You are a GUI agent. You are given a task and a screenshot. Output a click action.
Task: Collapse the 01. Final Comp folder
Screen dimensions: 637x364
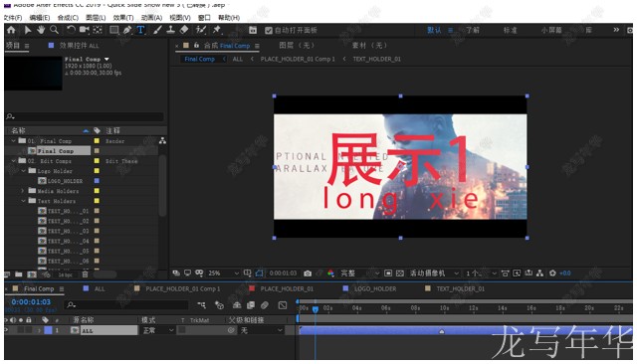(13, 141)
